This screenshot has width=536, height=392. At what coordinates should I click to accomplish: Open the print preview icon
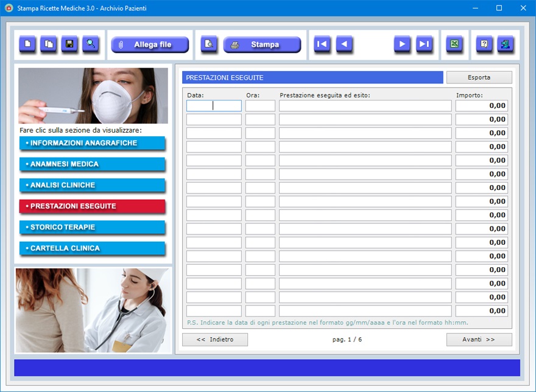[209, 44]
